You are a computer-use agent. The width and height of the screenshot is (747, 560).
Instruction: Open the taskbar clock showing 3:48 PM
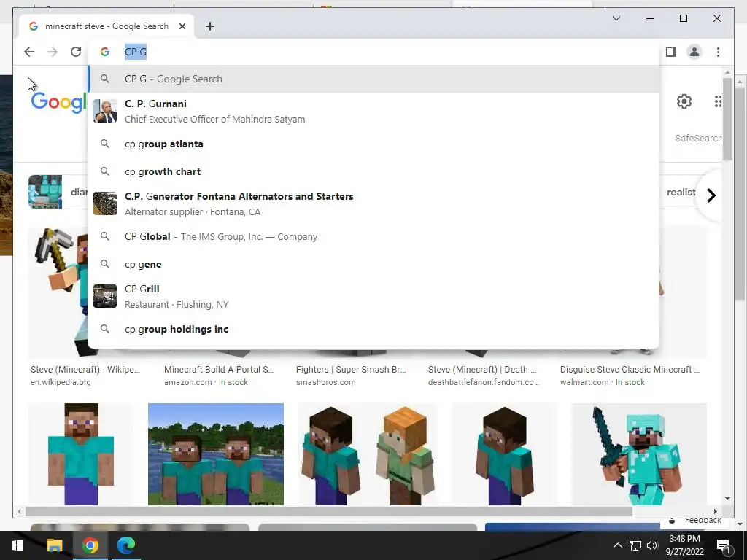pyautogui.click(x=684, y=545)
